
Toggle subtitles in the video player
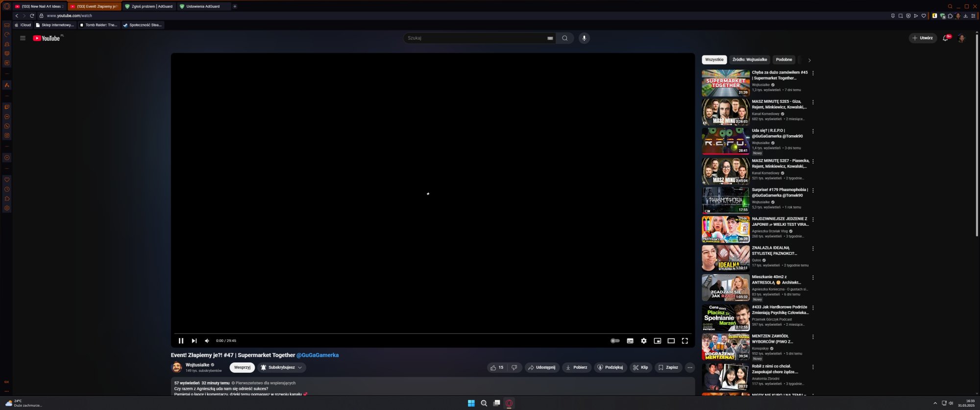pyautogui.click(x=630, y=341)
